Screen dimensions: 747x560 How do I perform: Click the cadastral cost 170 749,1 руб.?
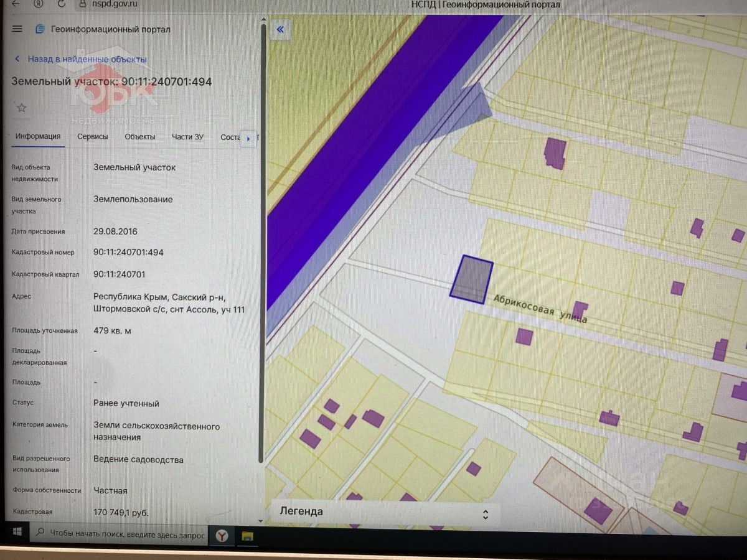121,513
